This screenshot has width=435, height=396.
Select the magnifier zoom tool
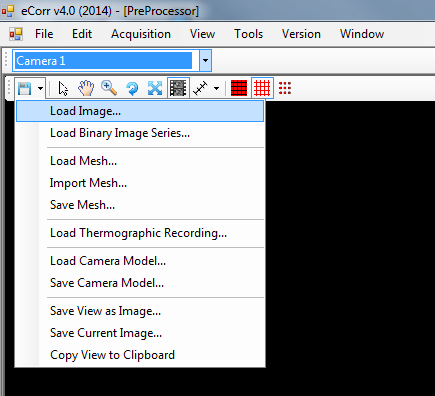109,89
